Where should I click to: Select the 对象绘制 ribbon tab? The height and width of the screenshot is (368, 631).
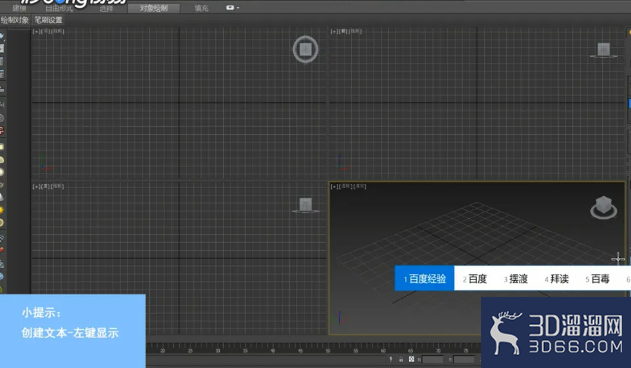pos(154,8)
